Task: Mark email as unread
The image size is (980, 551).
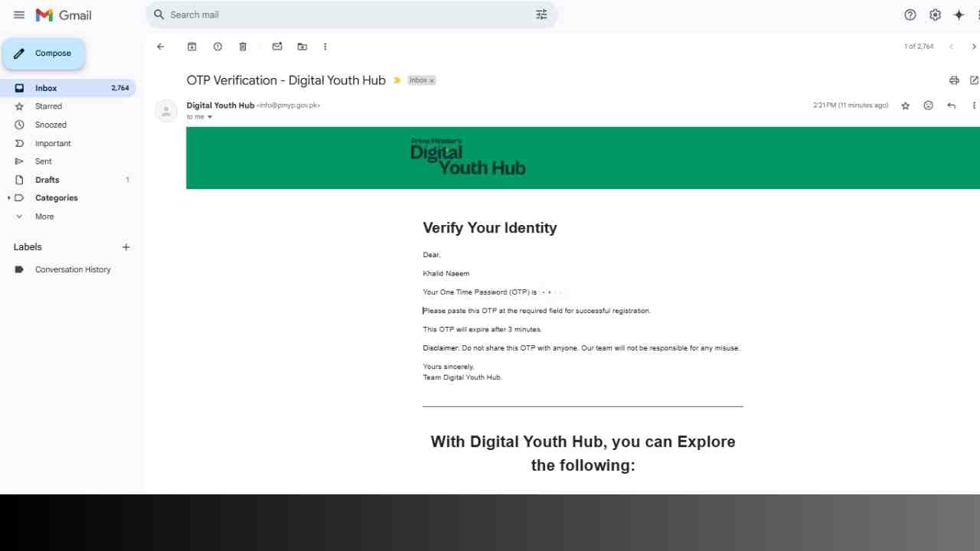Action: point(277,47)
